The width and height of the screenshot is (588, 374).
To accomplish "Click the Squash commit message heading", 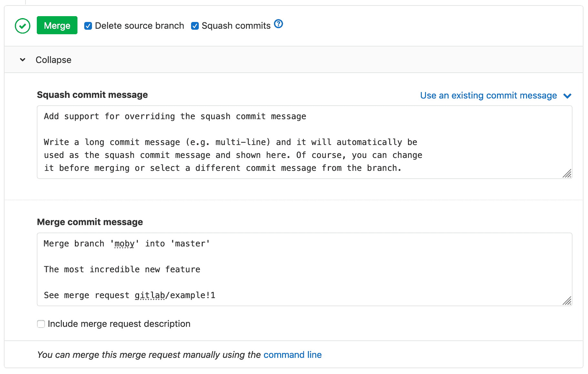I will point(92,95).
